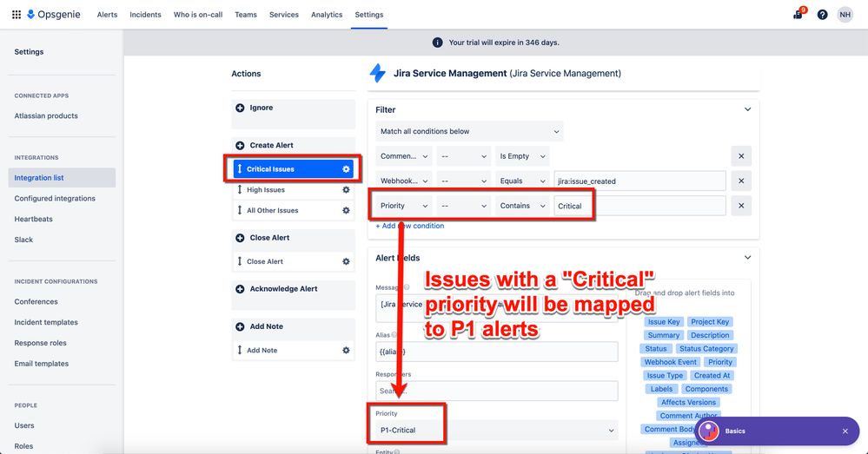Collapse the Alert Fields section
The height and width of the screenshot is (454, 868).
[747, 258]
